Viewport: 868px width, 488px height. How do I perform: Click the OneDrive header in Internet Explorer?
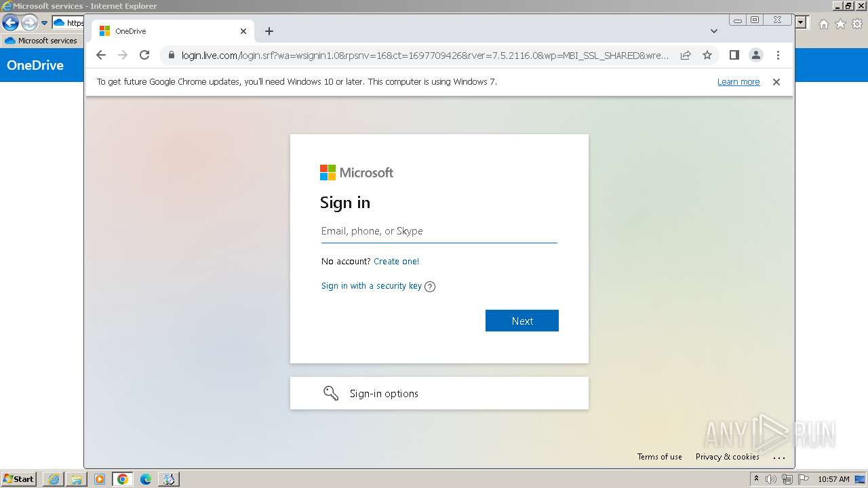point(35,66)
